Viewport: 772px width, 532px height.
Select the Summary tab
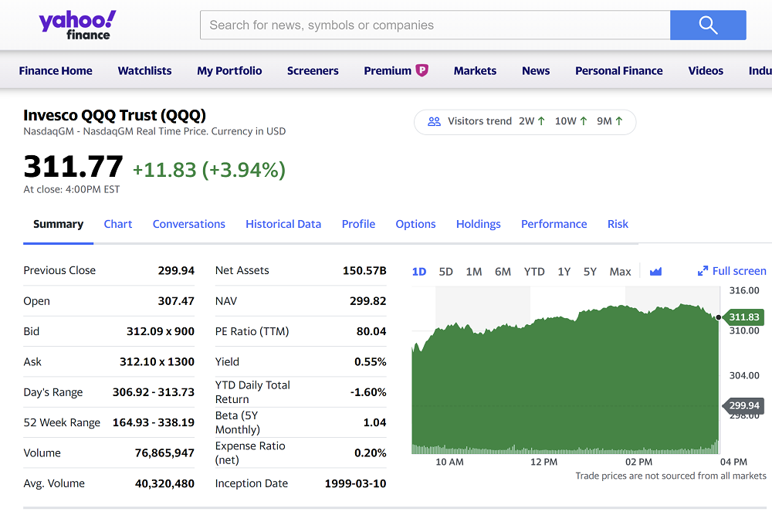[58, 224]
